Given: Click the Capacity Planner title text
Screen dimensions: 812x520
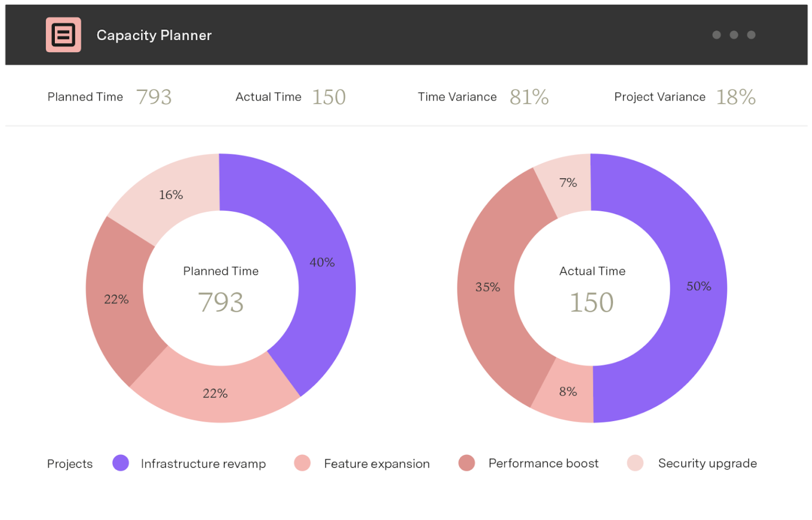Looking at the screenshot, I should [154, 35].
